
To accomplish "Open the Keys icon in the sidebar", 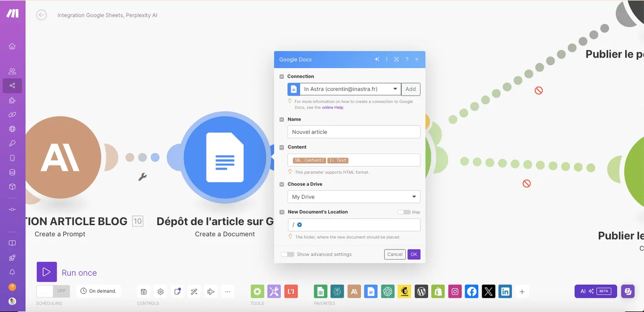I will coord(12,143).
